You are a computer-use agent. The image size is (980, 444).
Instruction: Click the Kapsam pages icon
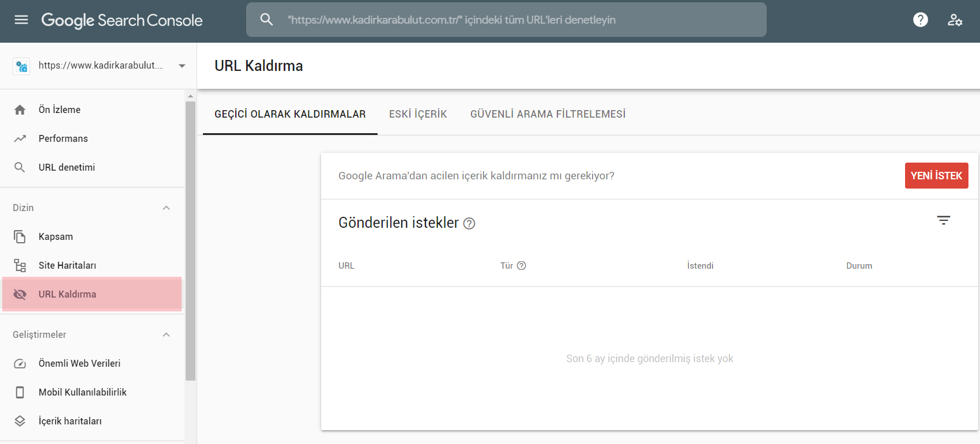click(x=20, y=236)
